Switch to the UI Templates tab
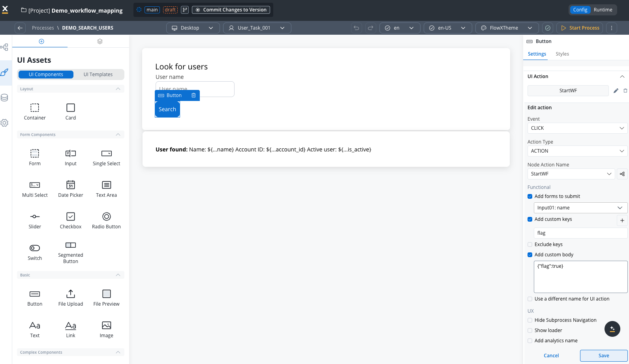This screenshot has height=364, width=629. [x=98, y=75]
